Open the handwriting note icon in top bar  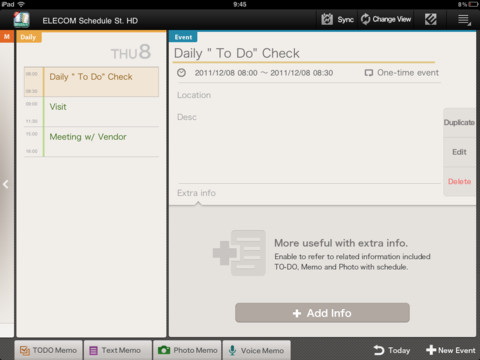click(x=431, y=19)
